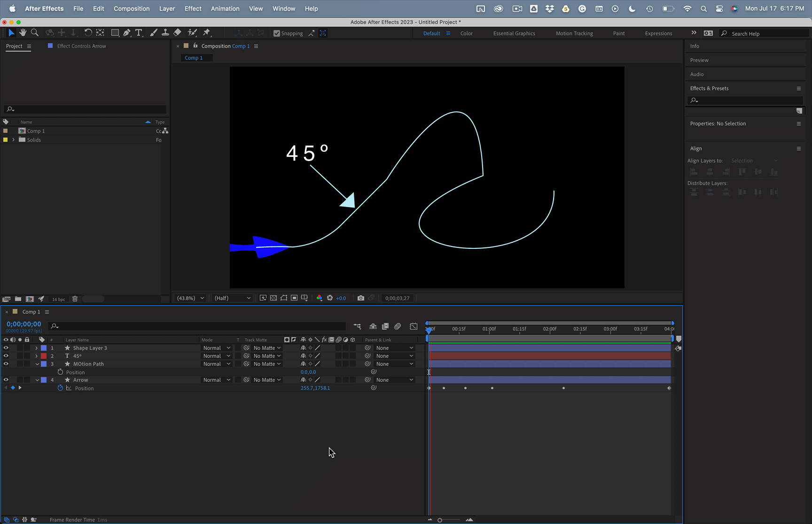Create new folder in Project panel
The width and height of the screenshot is (812, 524).
coord(18,299)
